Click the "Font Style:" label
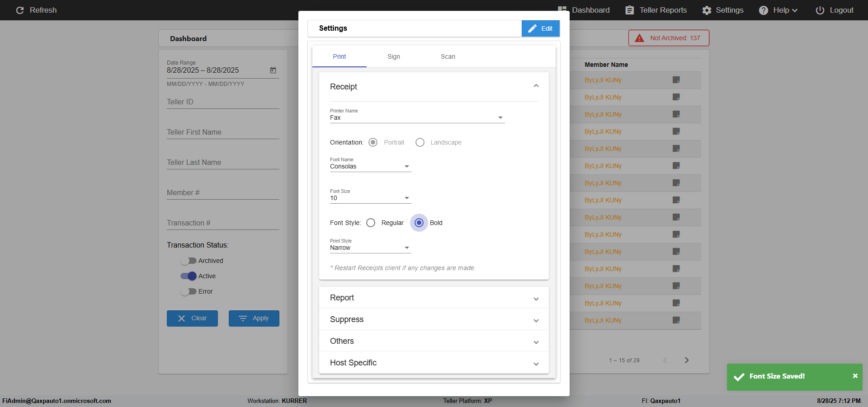This screenshot has width=868, height=407. pos(345,223)
